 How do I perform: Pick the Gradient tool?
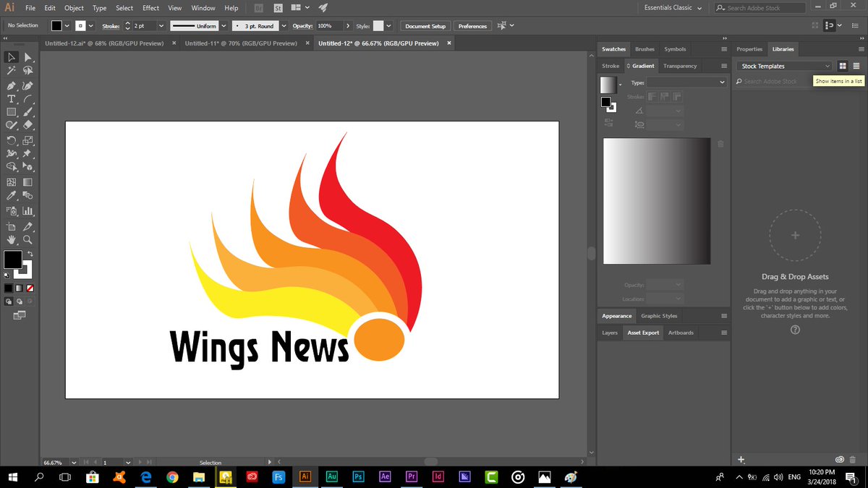[x=27, y=181]
